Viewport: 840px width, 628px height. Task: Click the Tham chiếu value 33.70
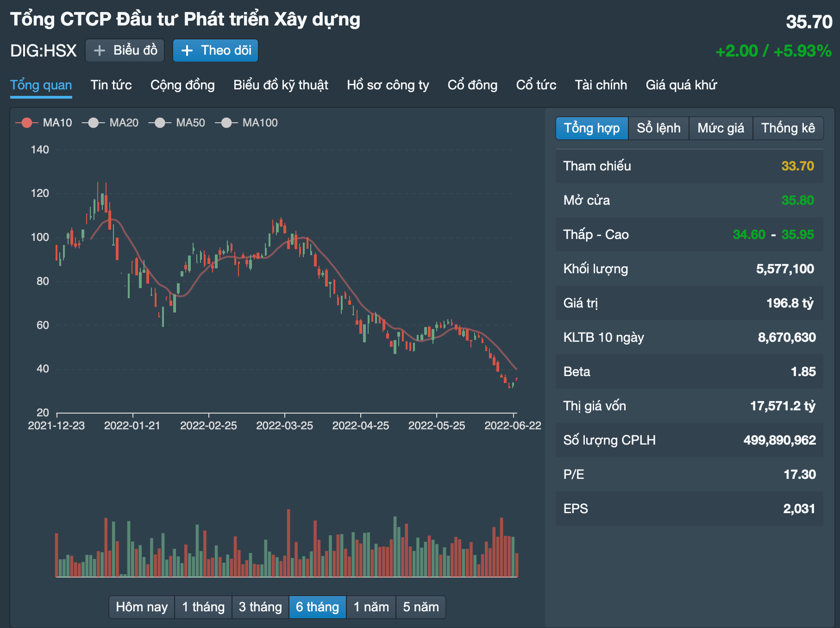pos(798,166)
